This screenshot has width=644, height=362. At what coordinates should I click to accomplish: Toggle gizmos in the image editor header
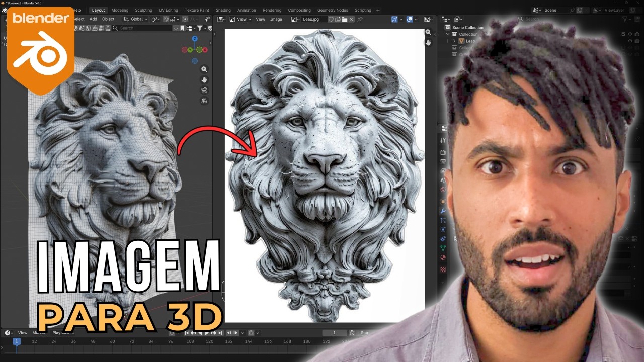coord(394,19)
